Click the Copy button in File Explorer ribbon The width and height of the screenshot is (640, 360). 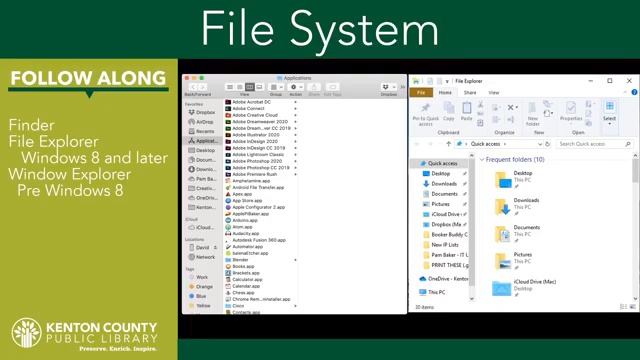click(x=449, y=112)
